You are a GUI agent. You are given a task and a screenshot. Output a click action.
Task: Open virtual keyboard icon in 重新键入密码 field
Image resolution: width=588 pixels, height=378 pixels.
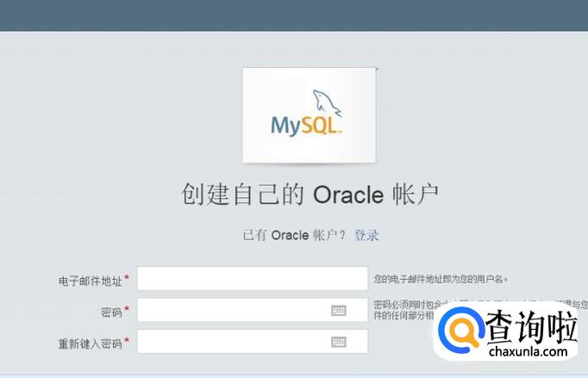(339, 342)
